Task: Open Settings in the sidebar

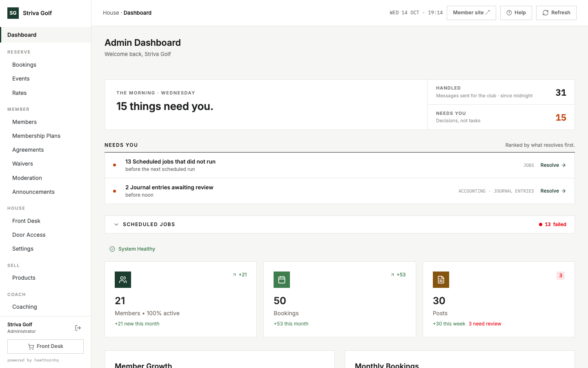Action: [x=46, y=249]
